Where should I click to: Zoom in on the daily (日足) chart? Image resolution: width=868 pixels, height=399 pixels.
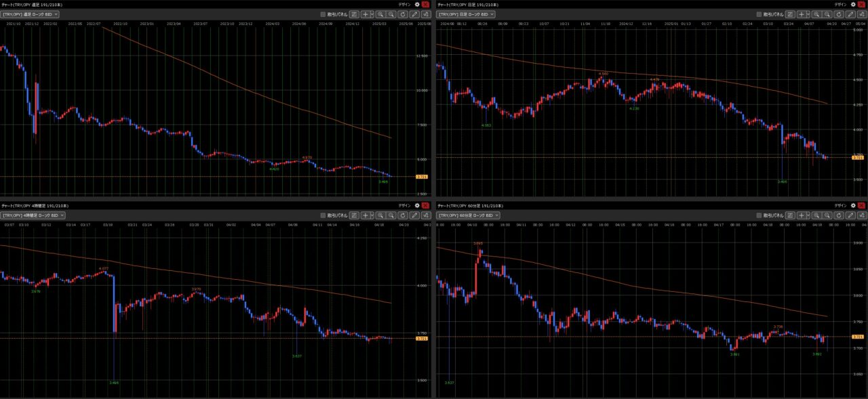818,14
